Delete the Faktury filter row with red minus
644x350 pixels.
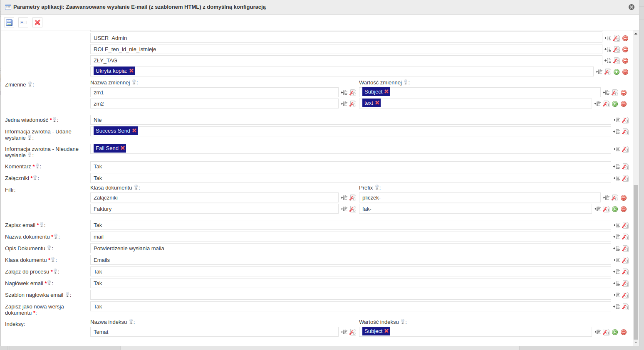click(624, 209)
